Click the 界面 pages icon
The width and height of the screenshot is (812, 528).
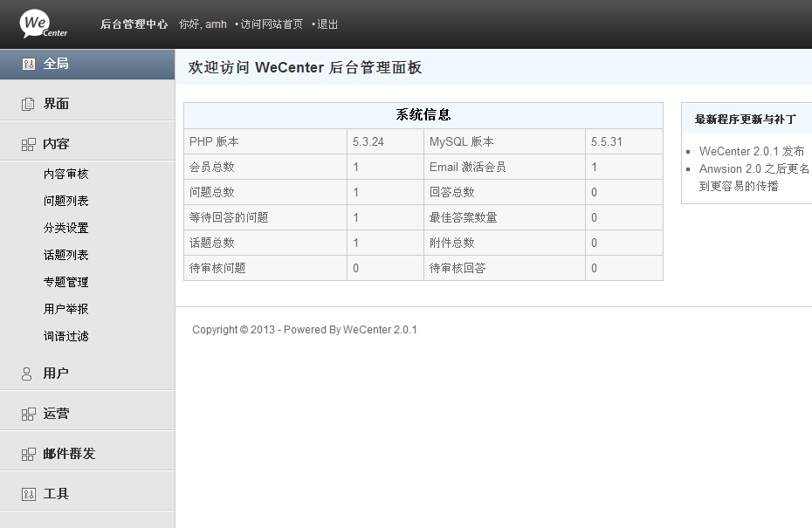click(x=29, y=105)
